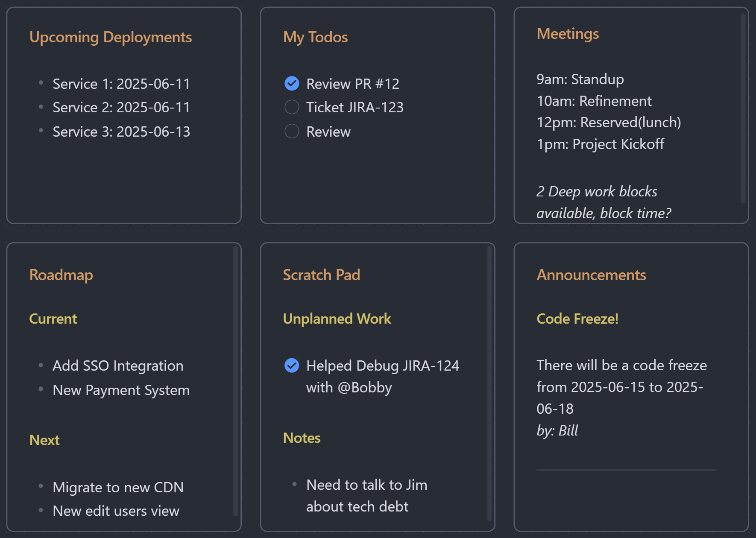The image size is (756, 538).
Task: Select Add SSO Integration roadmap item
Action: 118,366
